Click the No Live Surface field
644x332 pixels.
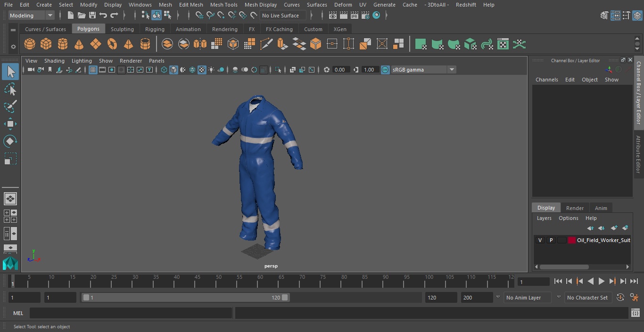[x=283, y=16]
